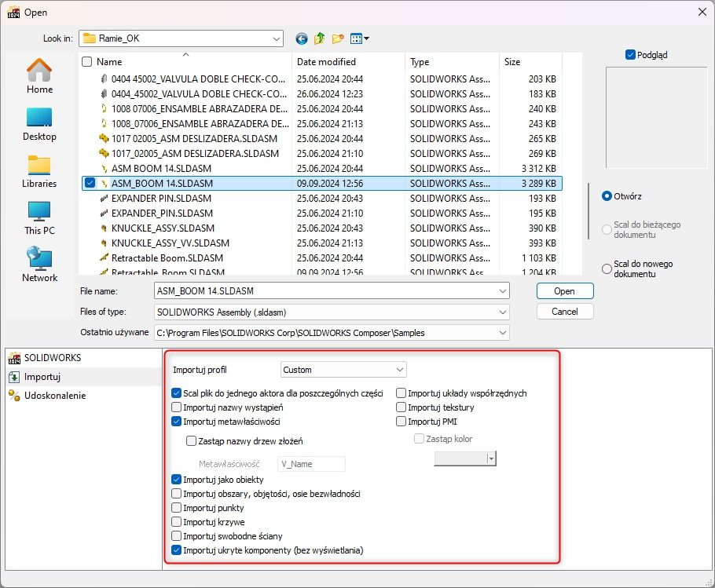
Task: Enable Zastąp nazwy drzew złożeń
Action: 192,441
